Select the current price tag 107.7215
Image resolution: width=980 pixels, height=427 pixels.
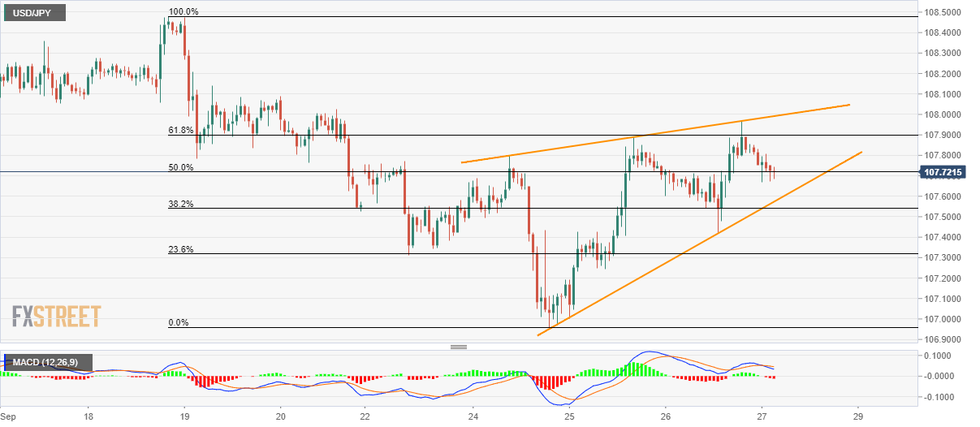point(948,172)
